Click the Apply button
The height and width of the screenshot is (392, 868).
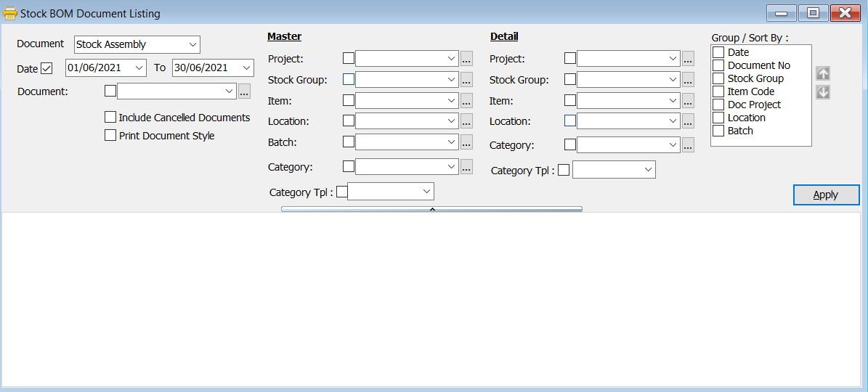coord(826,195)
